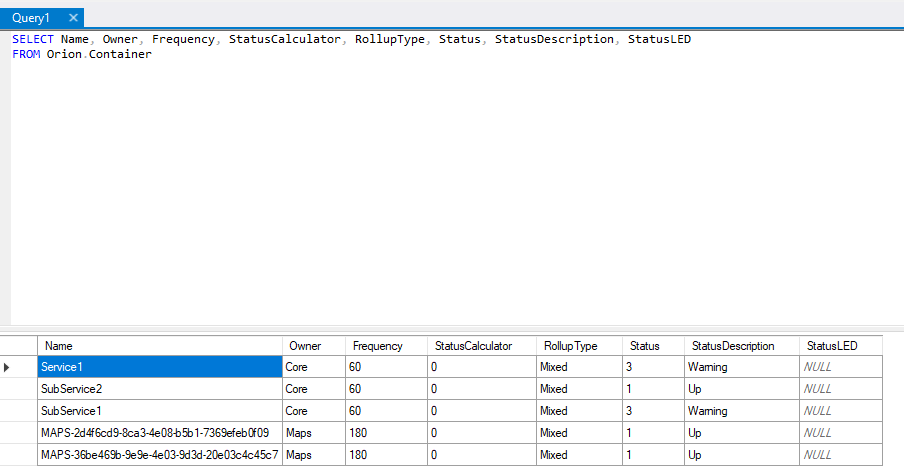Screen dimensions: 904x474
Task: Click Frequency 60 in SubService2 row
Action: pos(386,389)
